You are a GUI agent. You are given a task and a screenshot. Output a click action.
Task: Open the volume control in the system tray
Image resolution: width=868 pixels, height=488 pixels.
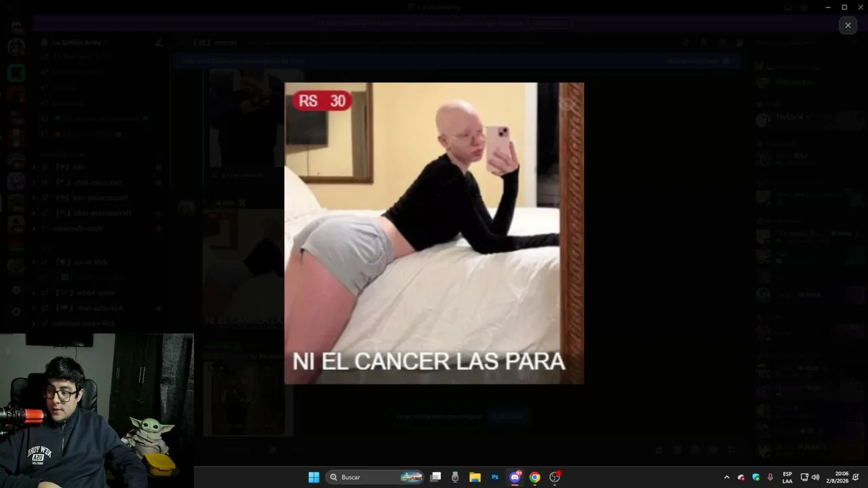coord(815,477)
